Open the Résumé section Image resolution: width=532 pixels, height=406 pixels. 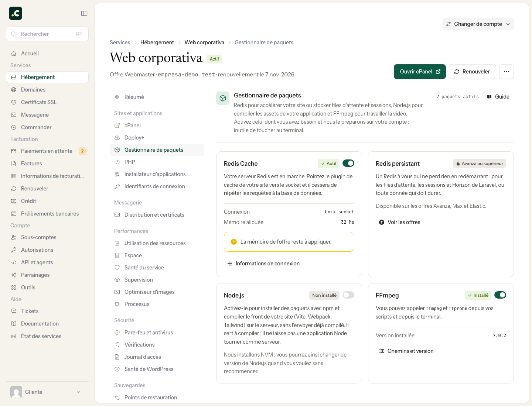(157, 97)
